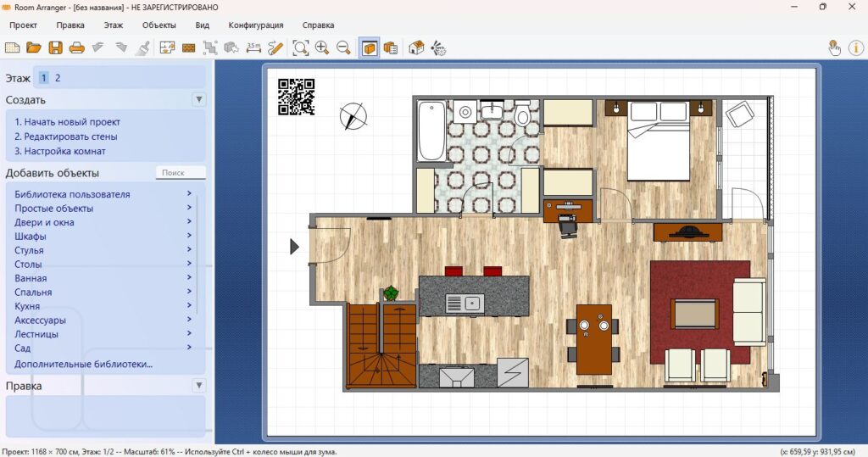Open the Проект menu
This screenshot has height=457, width=868.
pos(23,25)
